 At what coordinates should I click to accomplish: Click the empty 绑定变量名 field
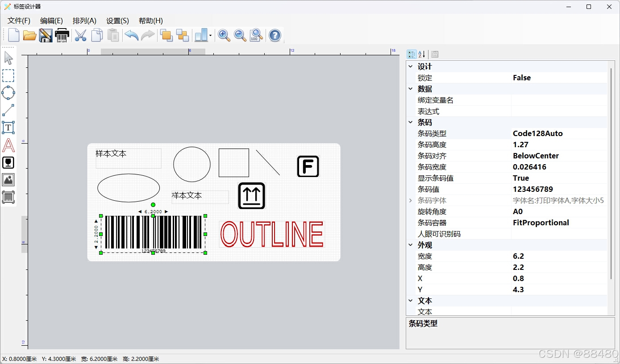click(559, 100)
